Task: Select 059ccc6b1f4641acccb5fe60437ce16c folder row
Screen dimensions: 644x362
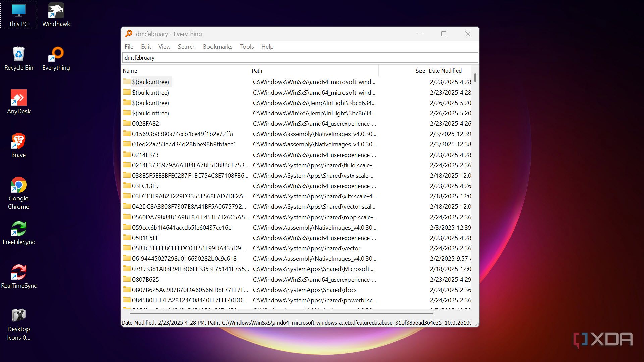Action: [297, 227]
